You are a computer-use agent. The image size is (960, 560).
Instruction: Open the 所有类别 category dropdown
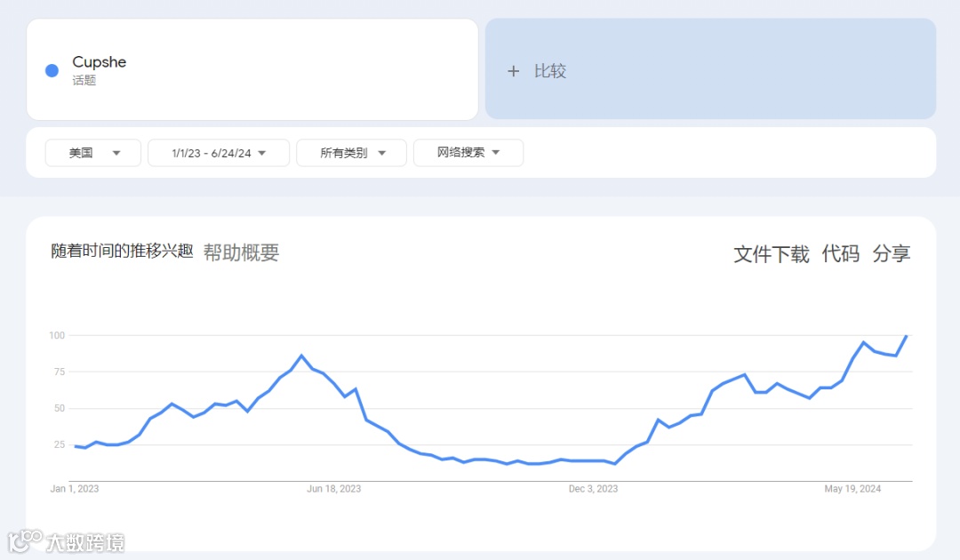[351, 153]
